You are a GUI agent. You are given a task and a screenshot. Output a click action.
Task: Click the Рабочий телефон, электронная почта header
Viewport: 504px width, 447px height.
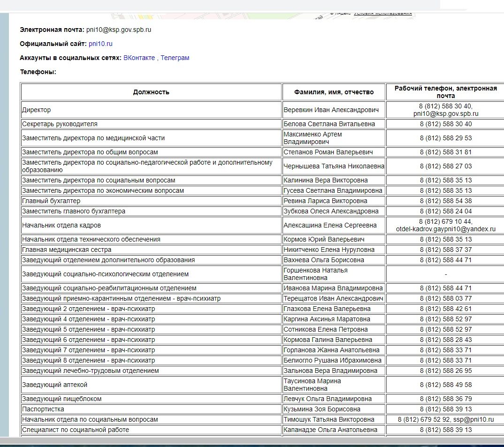[x=445, y=92]
